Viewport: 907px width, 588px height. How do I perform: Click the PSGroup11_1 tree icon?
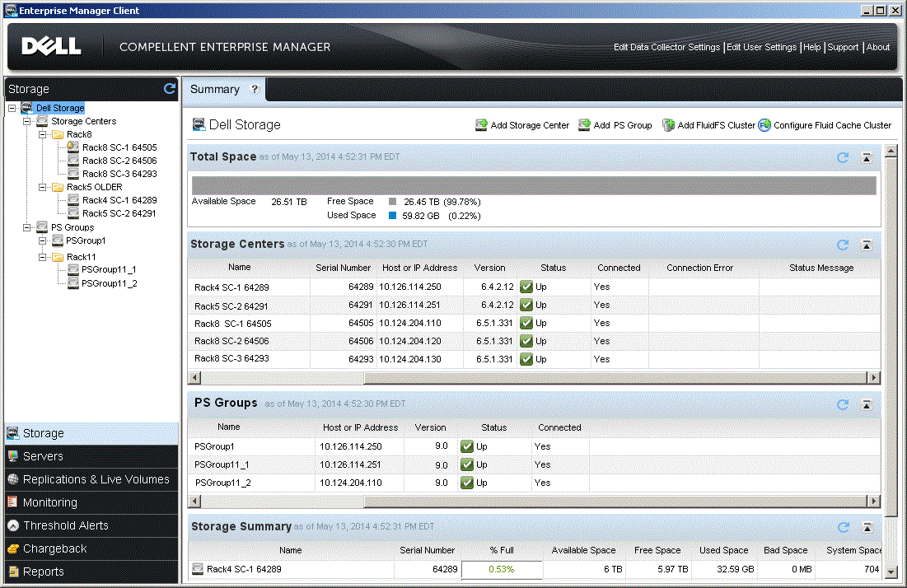click(72, 269)
